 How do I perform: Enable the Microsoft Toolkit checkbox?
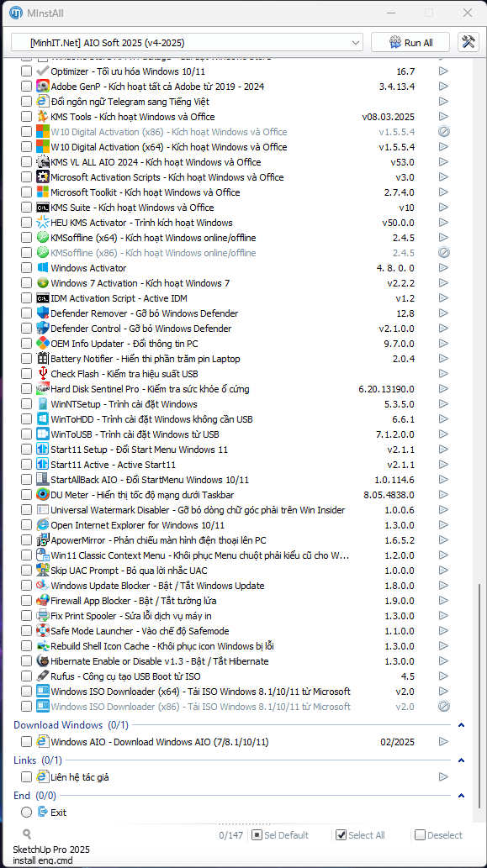(26, 192)
